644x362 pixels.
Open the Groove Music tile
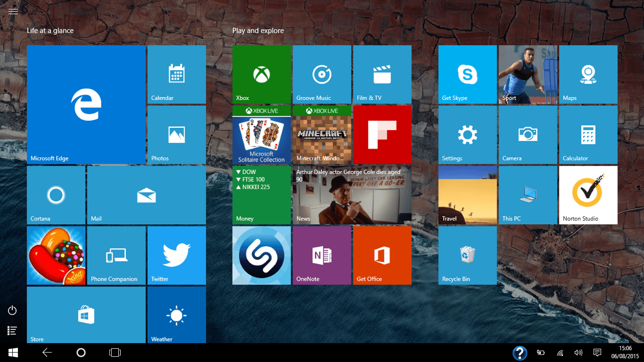(x=322, y=74)
